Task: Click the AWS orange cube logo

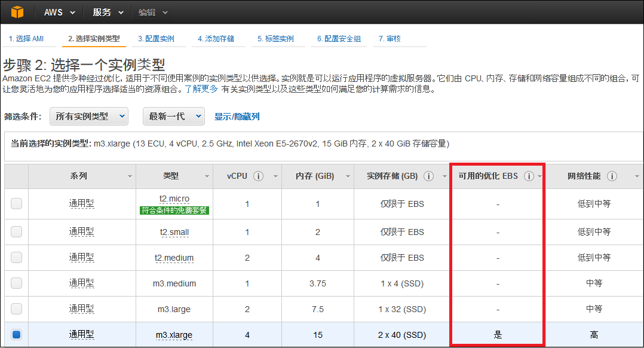Action: pyautogui.click(x=17, y=12)
